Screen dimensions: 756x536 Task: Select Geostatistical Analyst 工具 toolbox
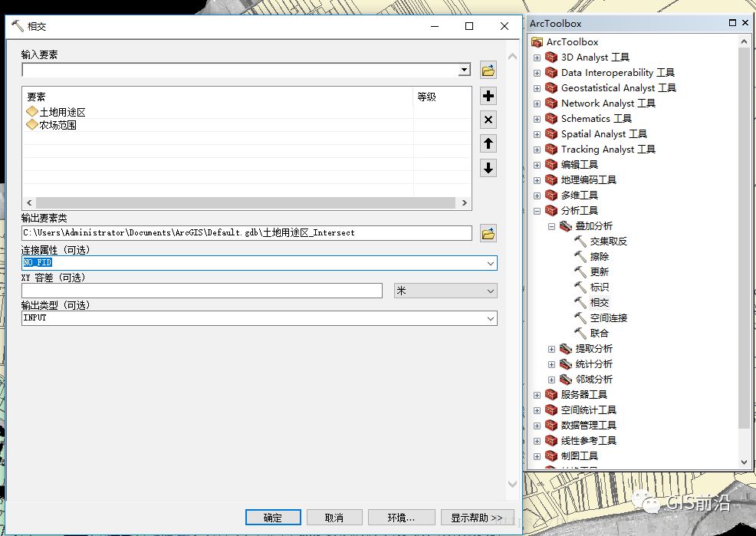click(619, 87)
